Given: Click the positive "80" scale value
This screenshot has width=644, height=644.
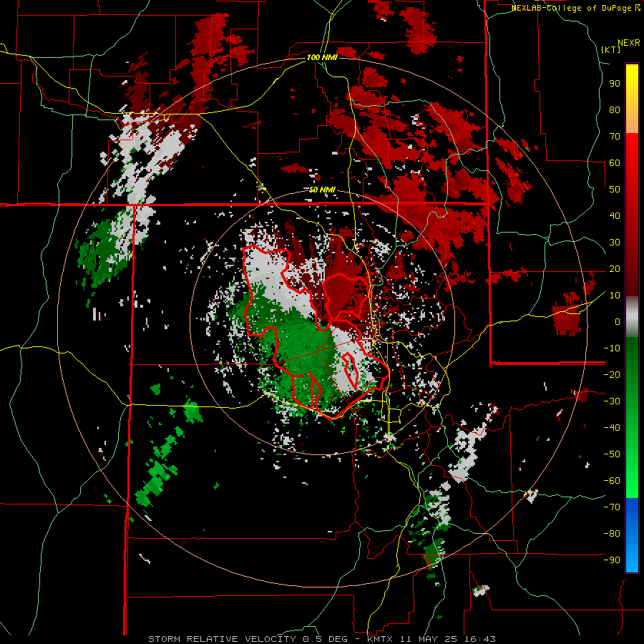Looking at the screenshot, I should [615, 110].
